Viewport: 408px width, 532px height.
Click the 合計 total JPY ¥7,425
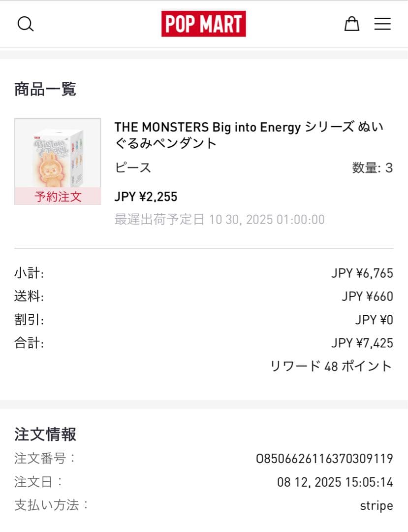click(x=362, y=343)
